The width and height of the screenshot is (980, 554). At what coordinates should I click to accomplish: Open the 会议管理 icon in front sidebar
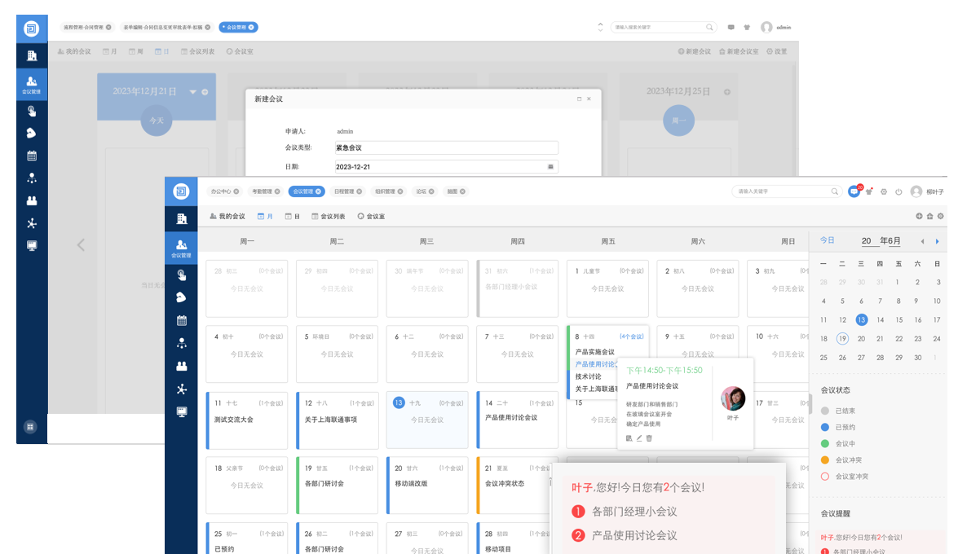pyautogui.click(x=181, y=247)
